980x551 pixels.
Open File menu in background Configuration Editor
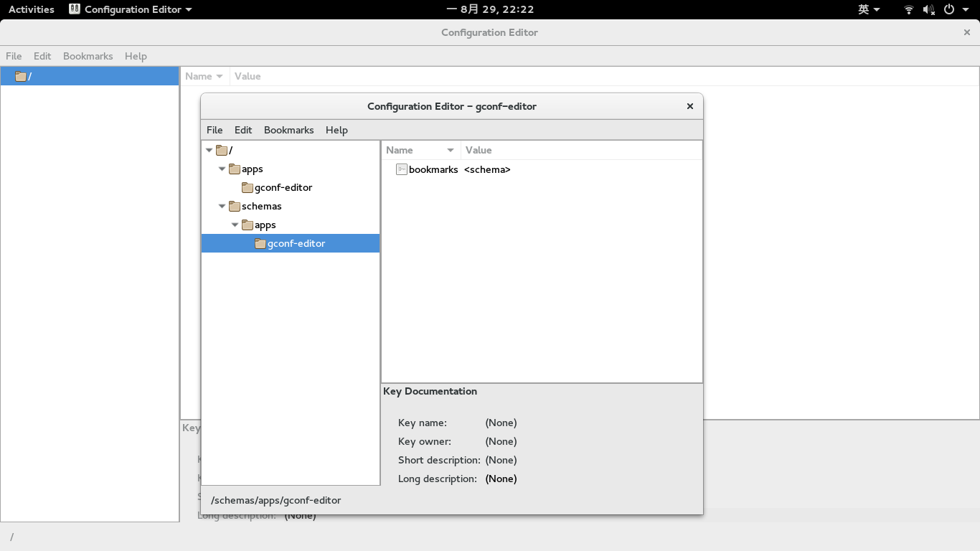(x=14, y=56)
